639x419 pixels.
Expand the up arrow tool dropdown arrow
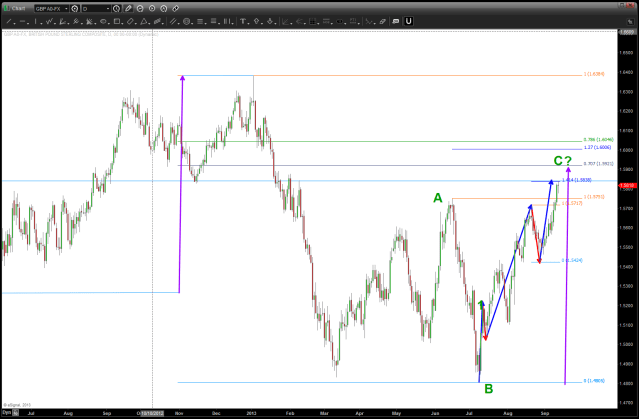coord(262,23)
